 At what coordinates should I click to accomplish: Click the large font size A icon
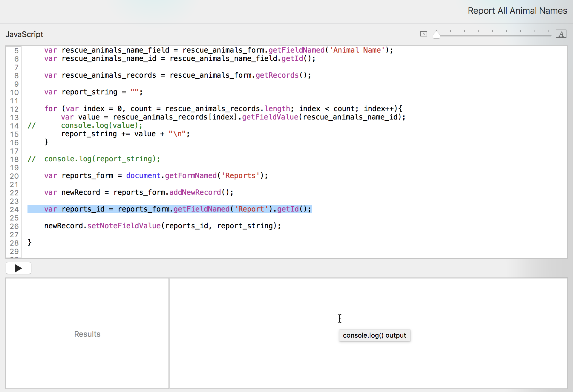coord(561,34)
